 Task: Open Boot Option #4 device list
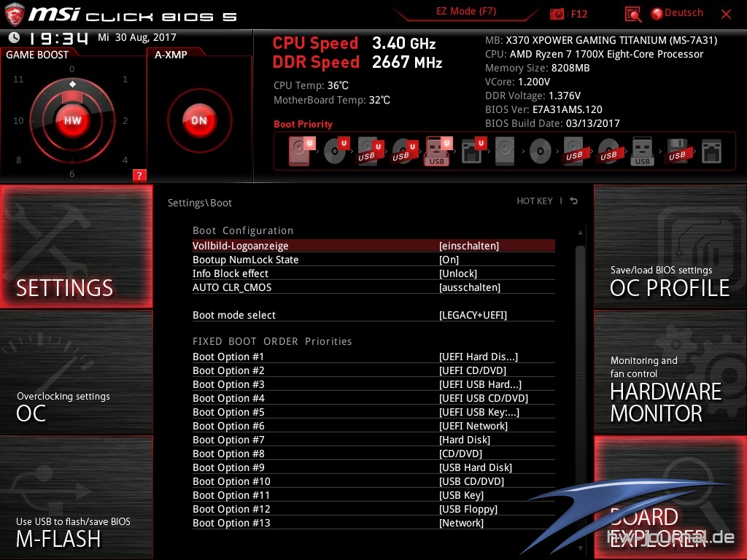pos(373,398)
